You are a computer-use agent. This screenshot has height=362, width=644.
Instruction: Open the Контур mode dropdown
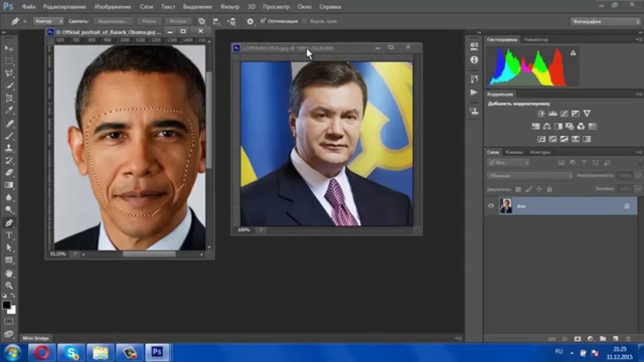[49, 22]
